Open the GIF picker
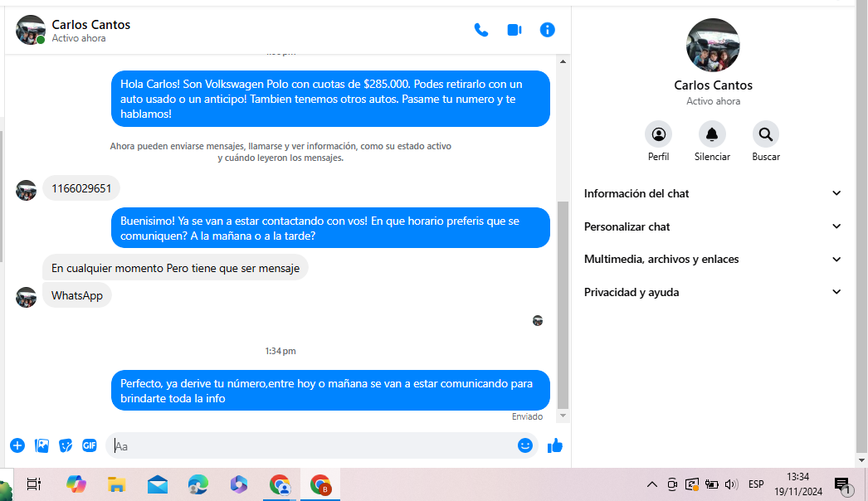The image size is (868, 501). (x=89, y=445)
